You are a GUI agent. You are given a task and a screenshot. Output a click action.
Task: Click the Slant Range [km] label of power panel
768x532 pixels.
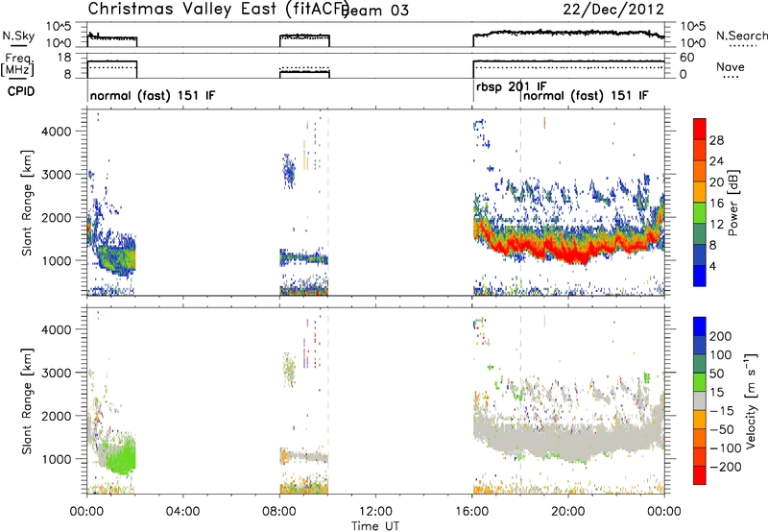coord(27,203)
